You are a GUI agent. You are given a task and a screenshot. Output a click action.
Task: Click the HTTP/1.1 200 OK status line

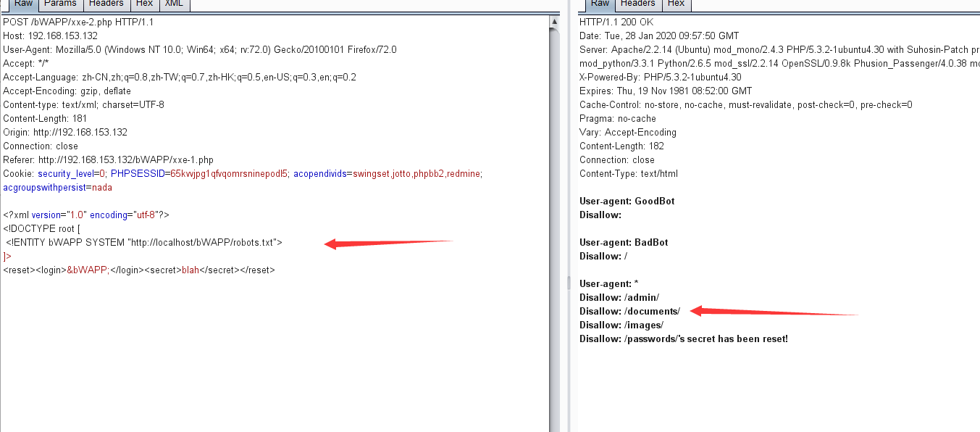[616, 22]
